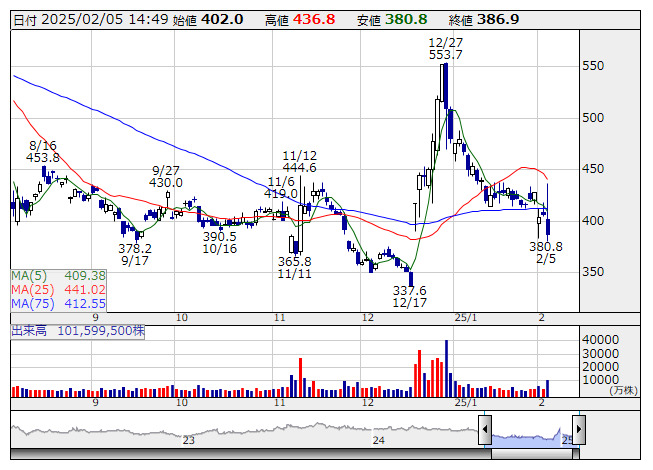
Task: Click the right range handle in the navigator
Action: (577, 431)
